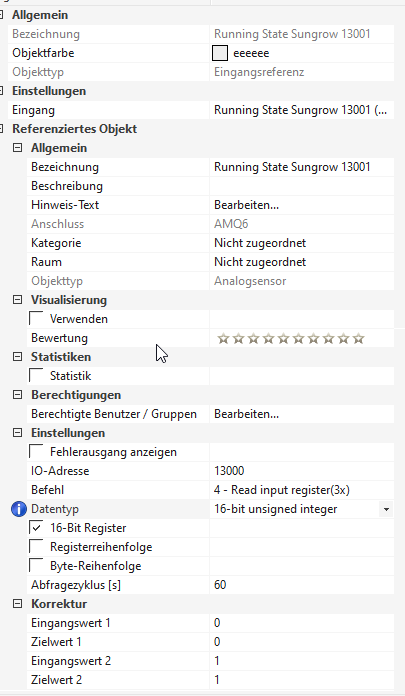Click the top greyed Bezeichnung value
405x696 pixels.
pos(292,34)
